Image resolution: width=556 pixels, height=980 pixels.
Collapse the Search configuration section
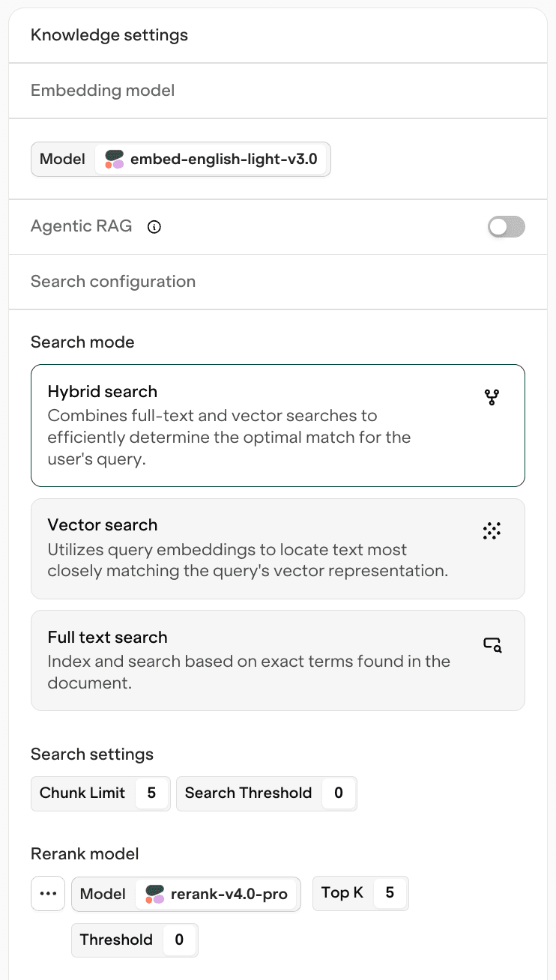113,282
